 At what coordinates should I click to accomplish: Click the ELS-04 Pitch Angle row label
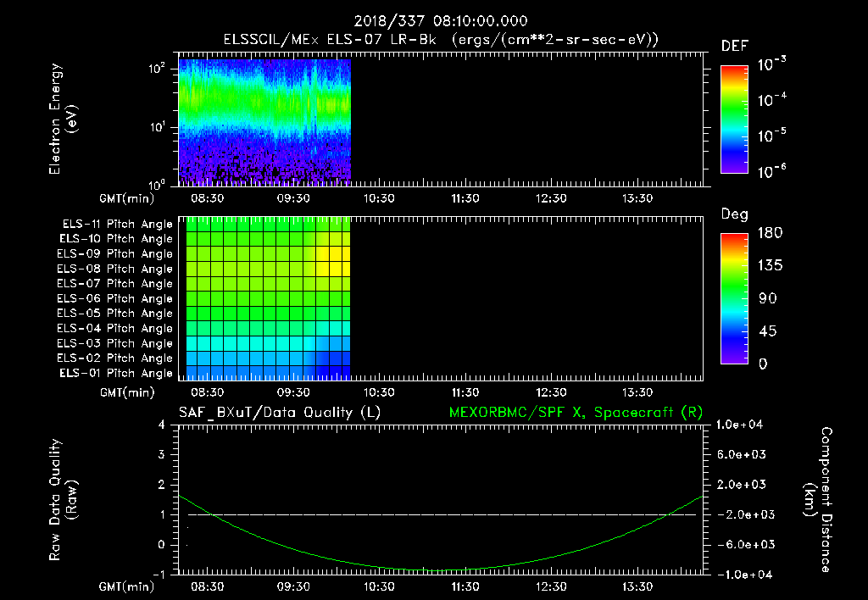pyautogui.click(x=114, y=328)
